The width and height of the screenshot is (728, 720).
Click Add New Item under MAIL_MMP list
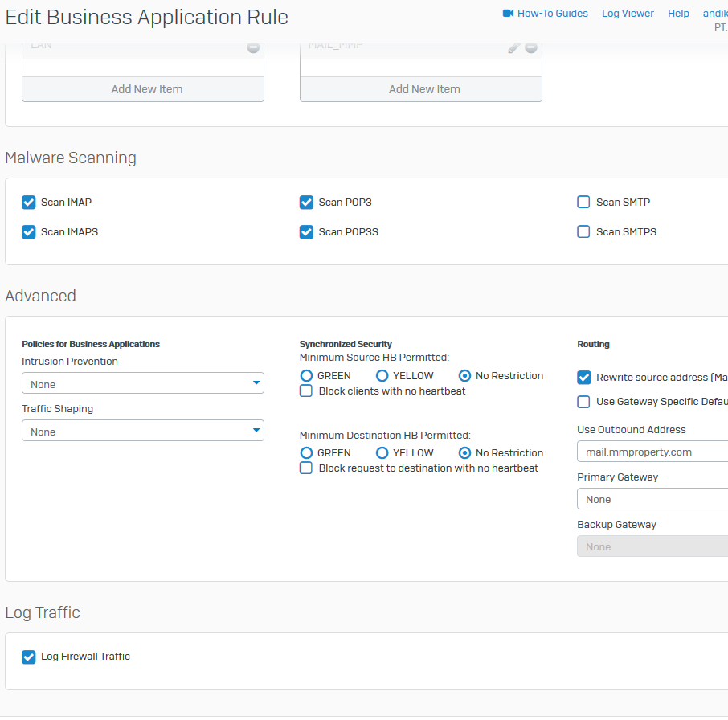click(424, 89)
